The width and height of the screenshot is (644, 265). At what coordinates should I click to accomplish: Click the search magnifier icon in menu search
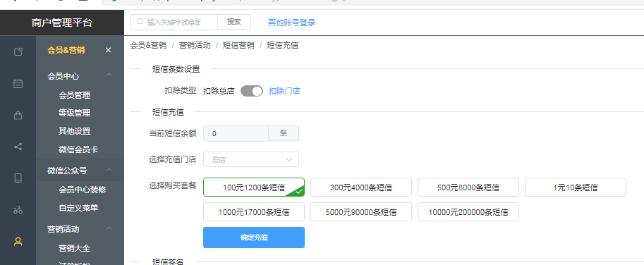pos(140,22)
